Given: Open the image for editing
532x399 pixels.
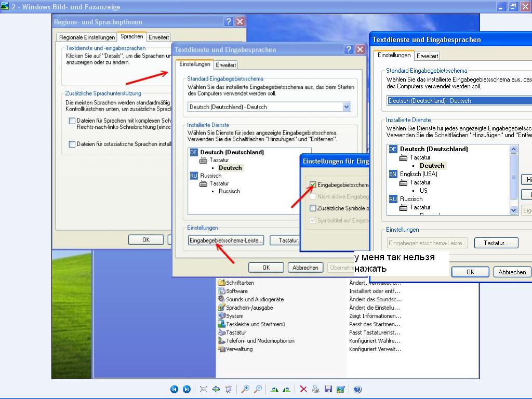Looking at the screenshot, I should click(341, 389).
